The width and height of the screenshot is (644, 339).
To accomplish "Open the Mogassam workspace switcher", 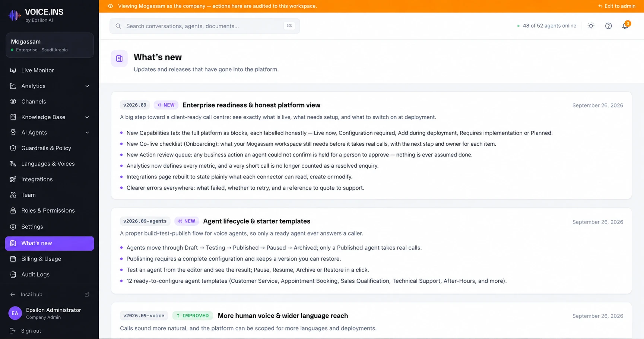I will click(50, 45).
